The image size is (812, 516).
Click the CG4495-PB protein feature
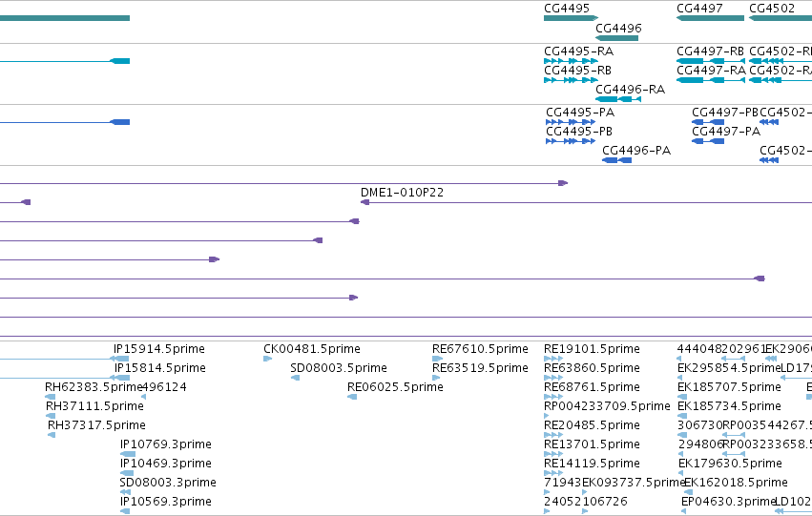571,141
